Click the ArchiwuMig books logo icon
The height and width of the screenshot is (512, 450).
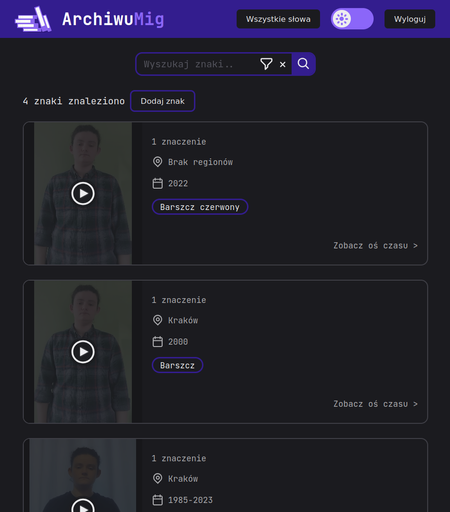coord(33,19)
